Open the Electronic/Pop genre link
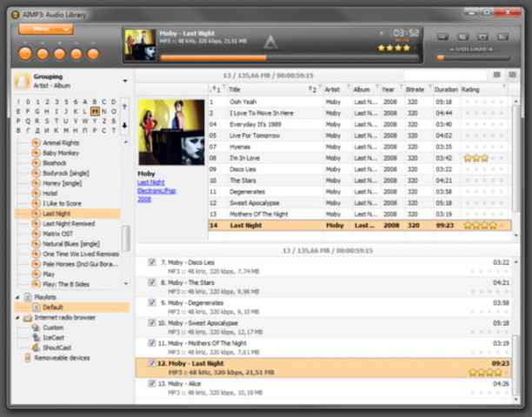The height and width of the screenshot is (417, 532). coord(156,191)
